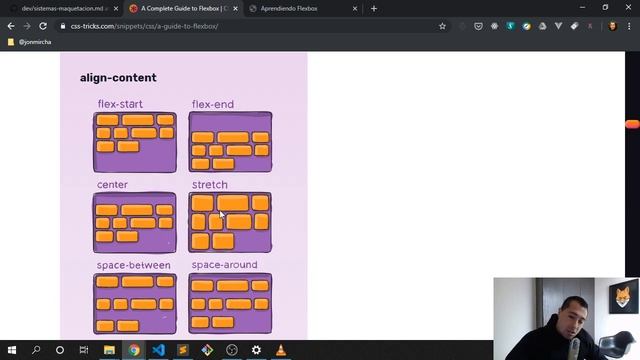This screenshot has width=640, height=360.
Task: Click the space-around label
Action: [x=224, y=265]
